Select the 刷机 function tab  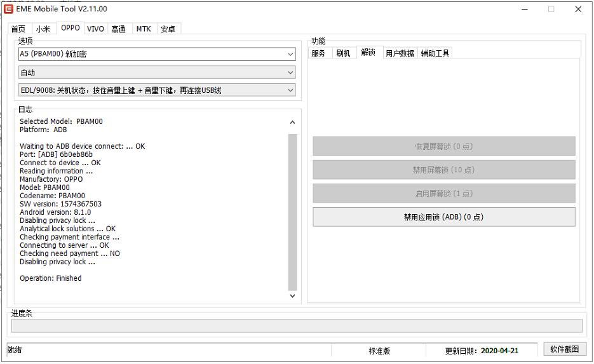click(x=343, y=53)
